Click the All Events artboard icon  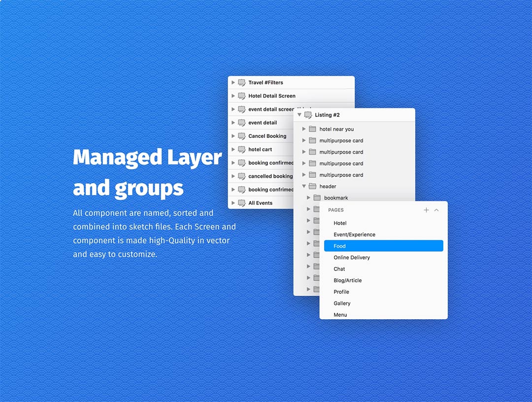pos(241,203)
